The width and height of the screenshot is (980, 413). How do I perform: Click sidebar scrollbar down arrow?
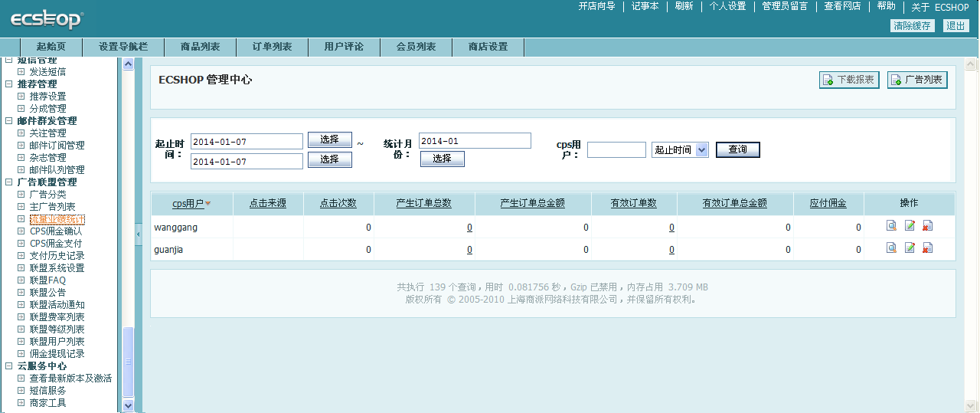[x=128, y=405]
